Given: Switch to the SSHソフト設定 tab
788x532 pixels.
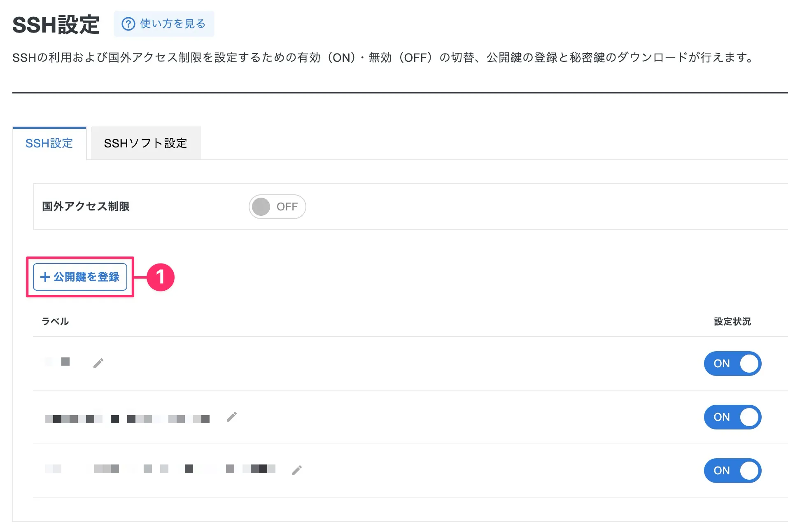Looking at the screenshot, I should click(145, 143).
